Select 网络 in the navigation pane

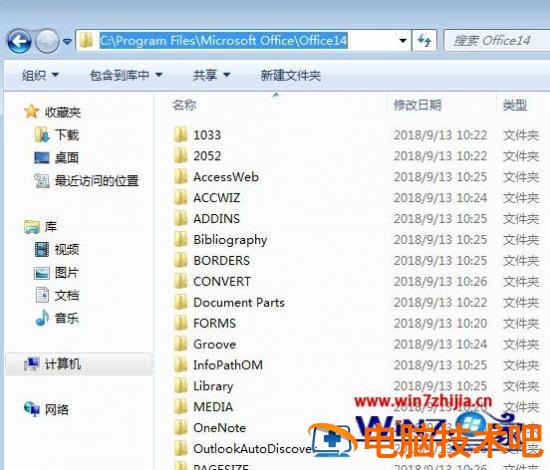[x=57, y=410]
